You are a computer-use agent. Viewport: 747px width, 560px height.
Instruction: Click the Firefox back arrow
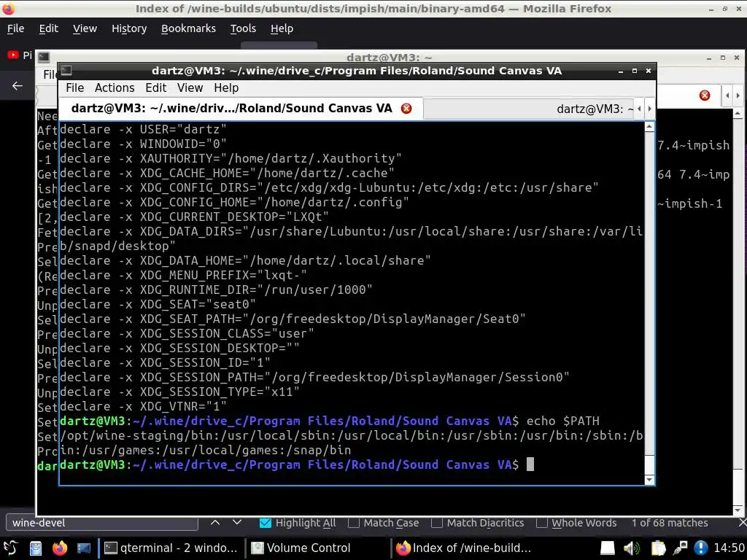[18, 86]
